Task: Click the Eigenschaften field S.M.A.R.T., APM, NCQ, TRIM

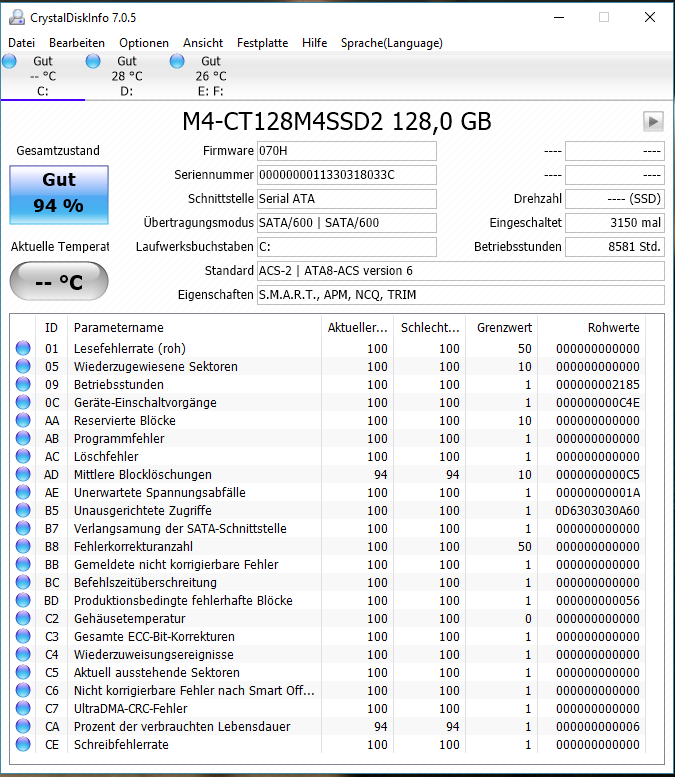Action: point(460,295)
